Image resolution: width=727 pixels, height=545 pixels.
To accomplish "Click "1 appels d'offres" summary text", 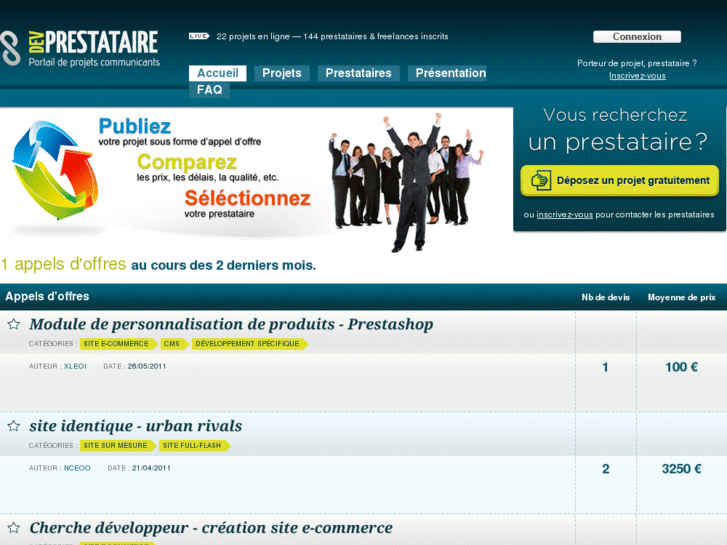I will coord(64,264).
